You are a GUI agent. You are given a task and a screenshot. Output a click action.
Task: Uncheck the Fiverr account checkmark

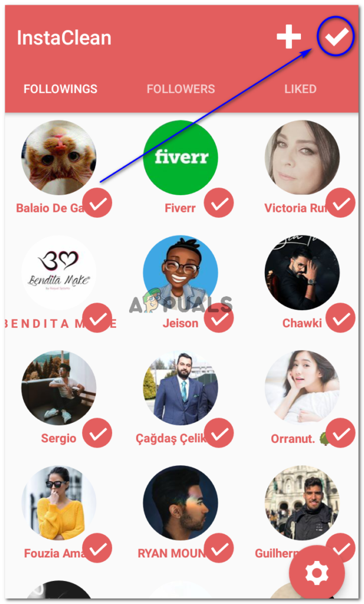(x=219, y=203)
